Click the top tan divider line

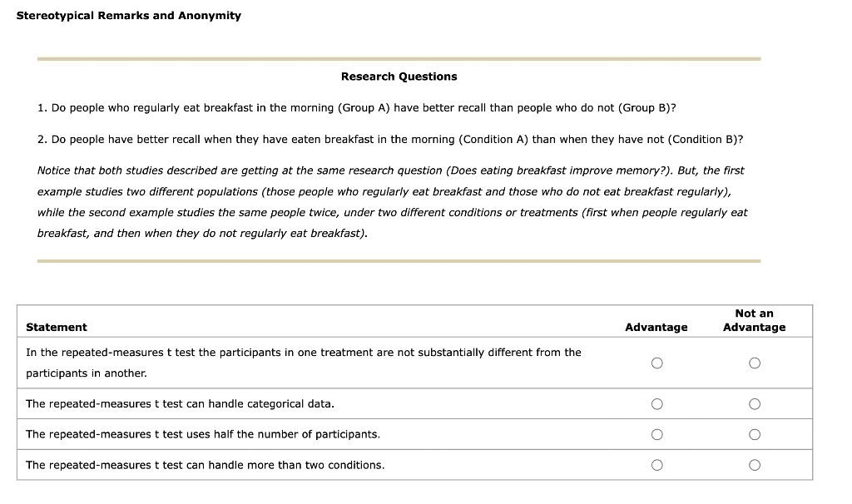[399, 58]
